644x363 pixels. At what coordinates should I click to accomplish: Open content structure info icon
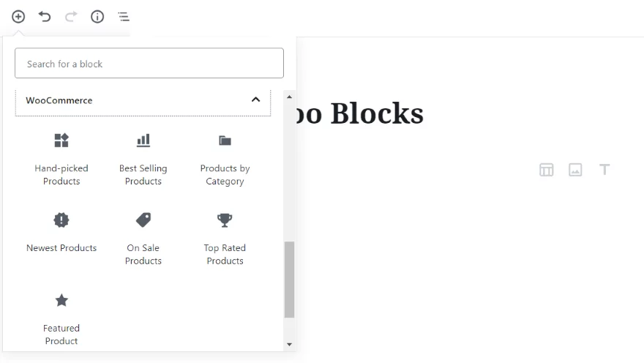pos(97,17)
